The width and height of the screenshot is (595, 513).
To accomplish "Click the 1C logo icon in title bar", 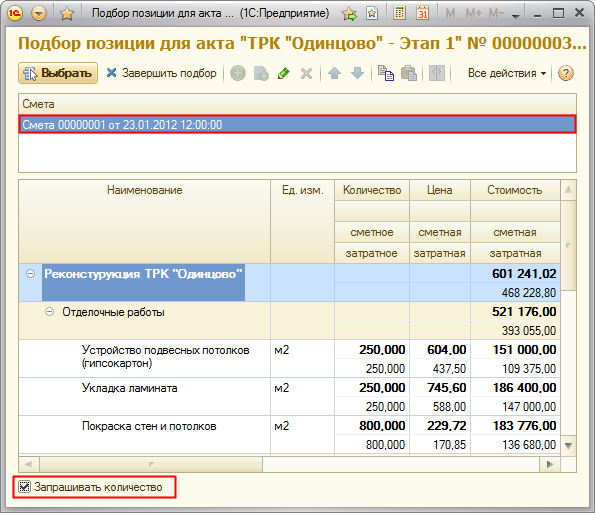I will [15, 13].
